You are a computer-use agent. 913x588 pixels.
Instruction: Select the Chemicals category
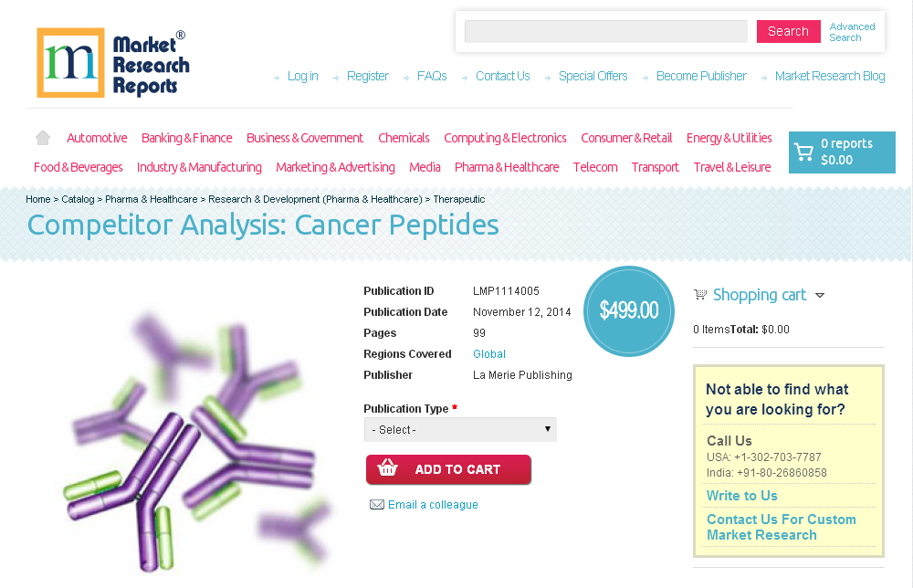click(404, 138)
